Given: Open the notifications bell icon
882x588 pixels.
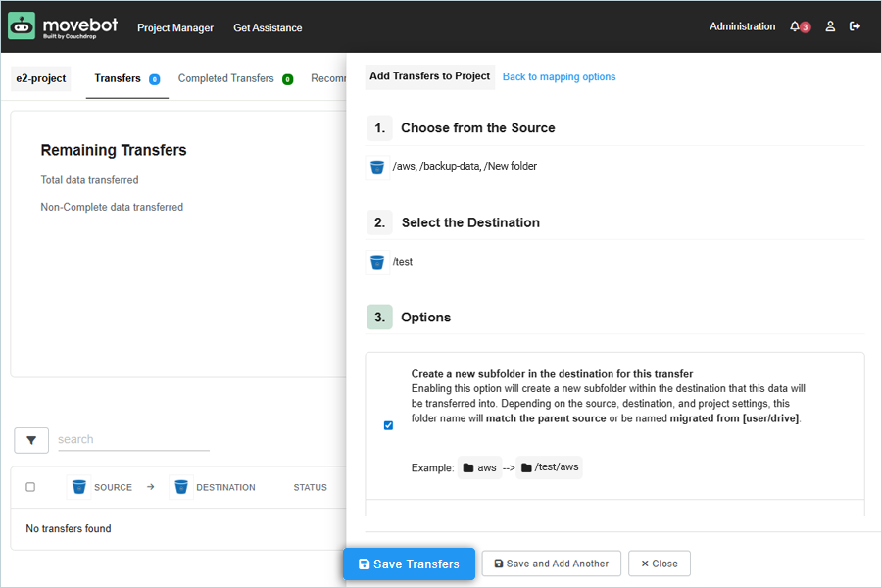Looking at the screenshot, I should click(x=795, y=26).
